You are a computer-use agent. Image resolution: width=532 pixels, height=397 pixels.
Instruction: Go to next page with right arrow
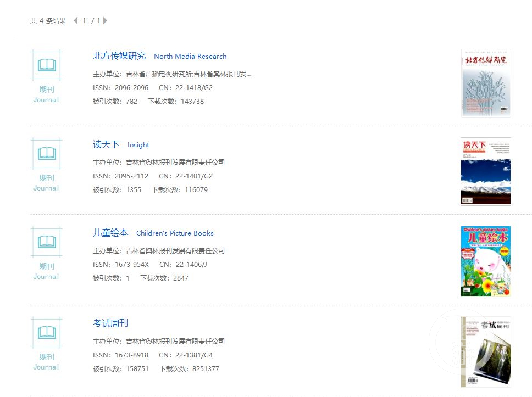click(x=105, y=21)
